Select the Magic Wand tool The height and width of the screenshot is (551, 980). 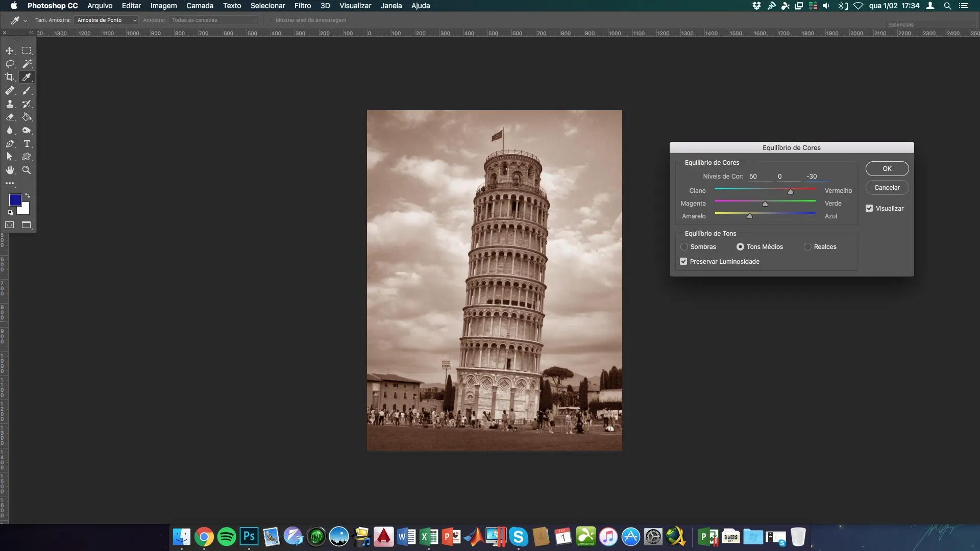pyautogui.click(x=27, y=64)
